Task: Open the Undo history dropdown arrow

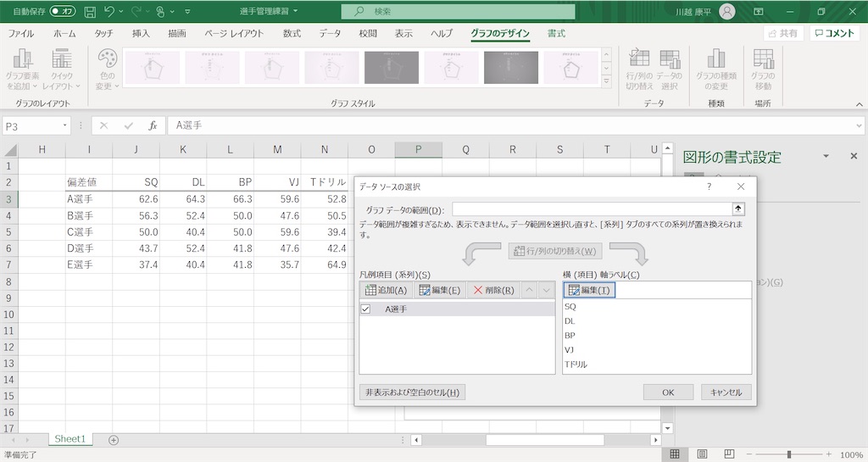Action: (x=121, y=11)
